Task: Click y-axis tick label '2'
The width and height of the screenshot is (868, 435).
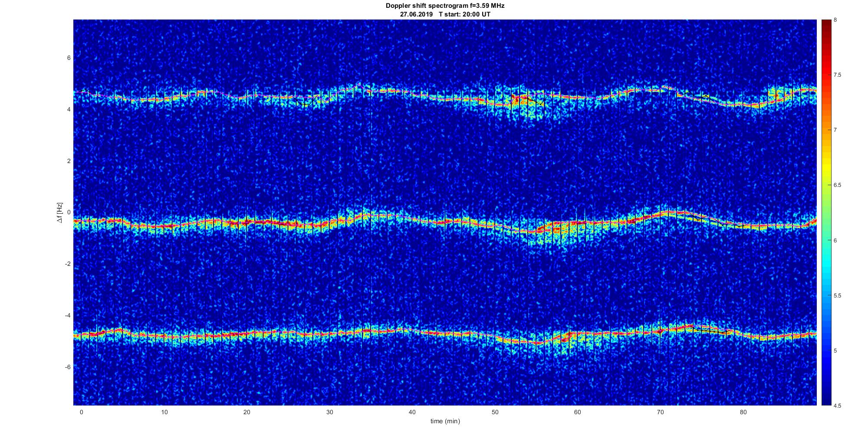Action: [x=69, y=161]
